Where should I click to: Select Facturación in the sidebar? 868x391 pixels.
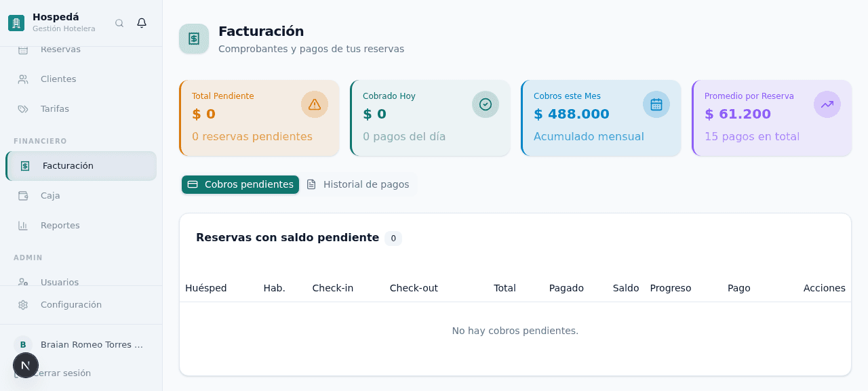point(81,166)
